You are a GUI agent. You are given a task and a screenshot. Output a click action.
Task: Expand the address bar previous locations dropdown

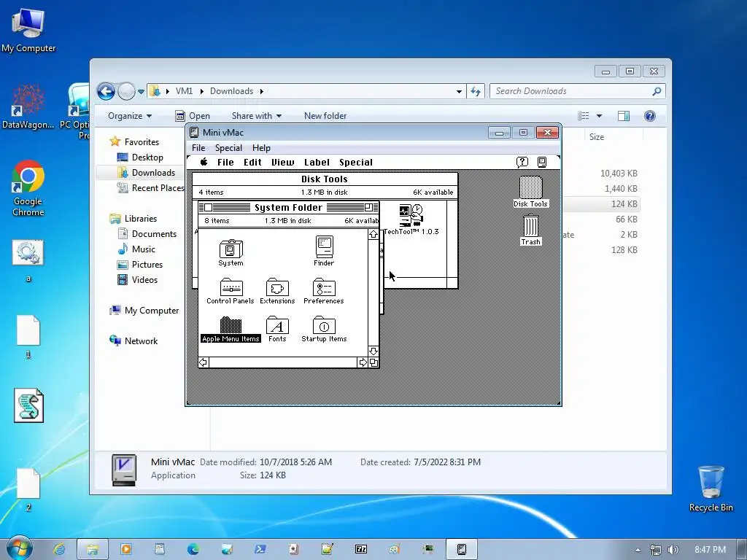tap(459, 91)
